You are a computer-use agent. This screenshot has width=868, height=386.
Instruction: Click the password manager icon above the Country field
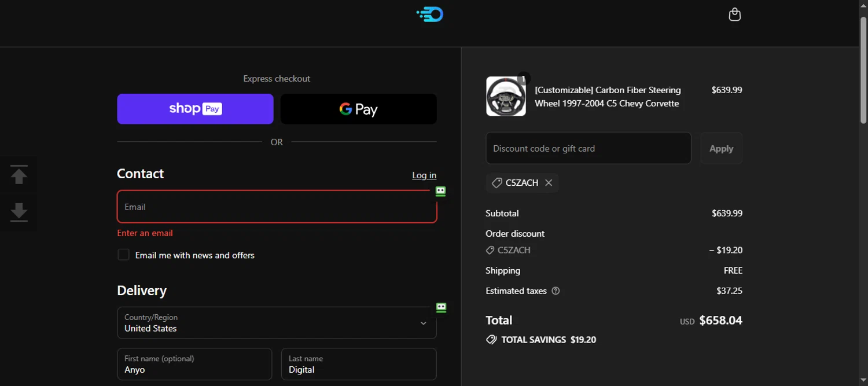[441, 307]
